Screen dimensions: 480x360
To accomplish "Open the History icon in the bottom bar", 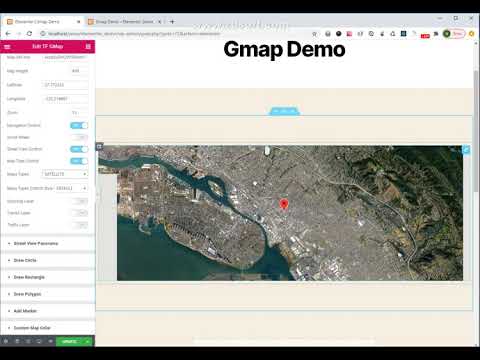I will [x=28, y=341].
